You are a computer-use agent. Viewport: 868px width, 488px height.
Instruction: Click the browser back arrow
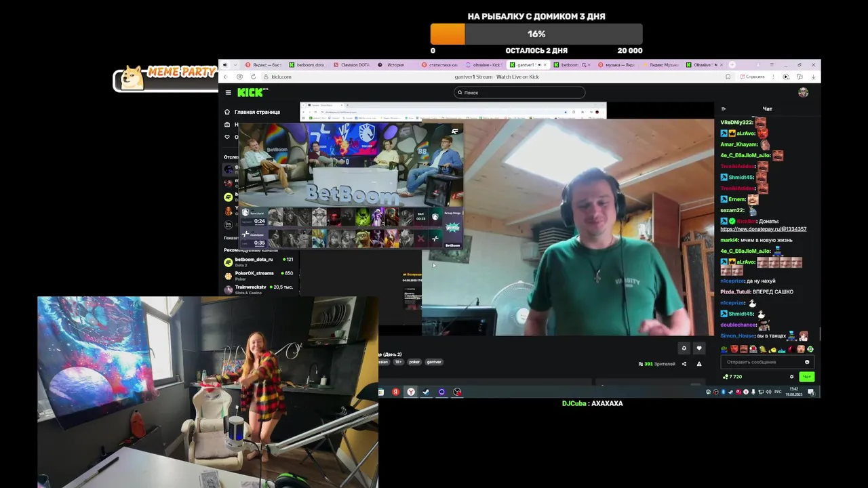click(x=226, y=77)
